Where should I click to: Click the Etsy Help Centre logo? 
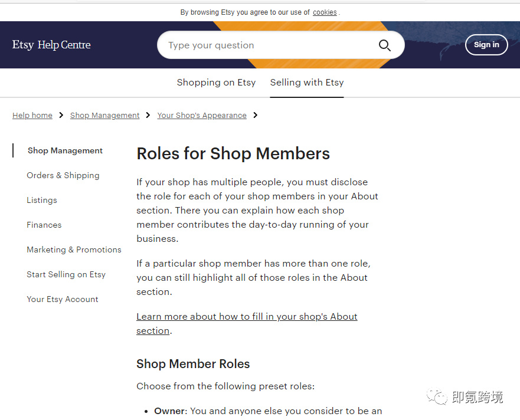(51, 45)
